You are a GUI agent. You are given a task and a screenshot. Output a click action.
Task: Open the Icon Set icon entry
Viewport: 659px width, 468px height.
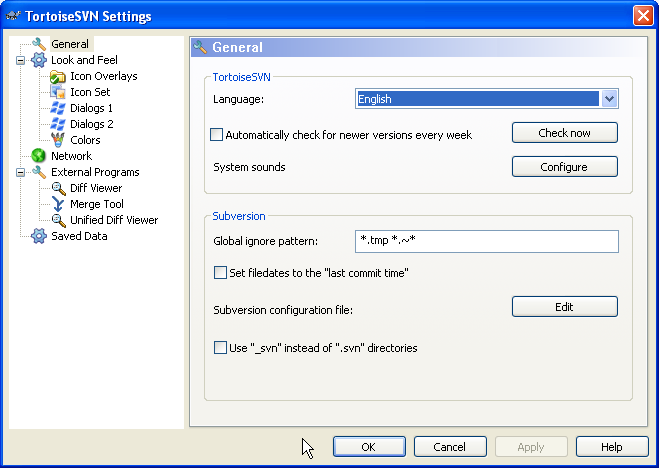tap(58, 92)
